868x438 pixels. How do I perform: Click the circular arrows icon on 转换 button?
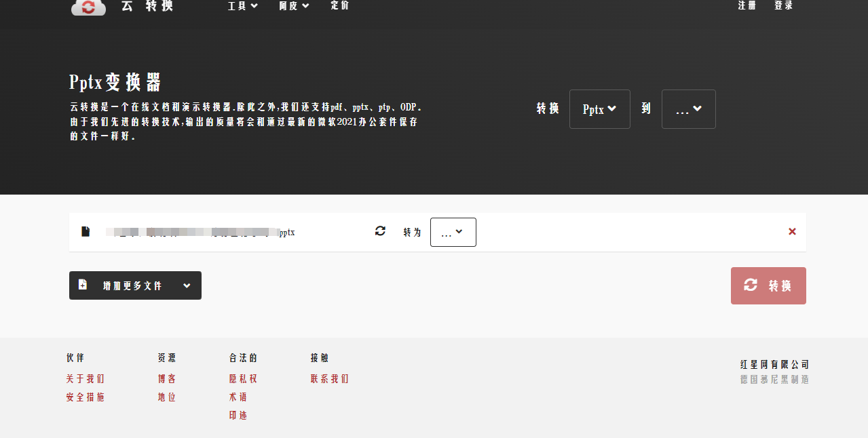(x=751, y=285)
